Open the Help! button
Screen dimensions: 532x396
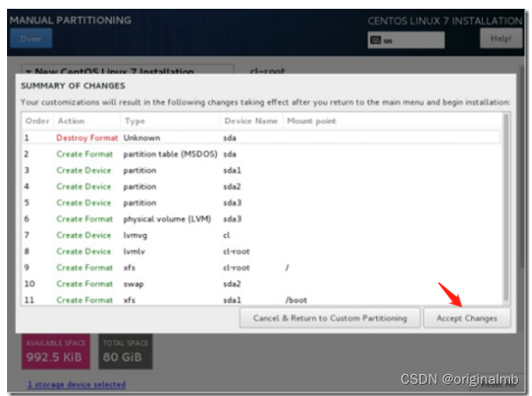[x=501, y=39]
